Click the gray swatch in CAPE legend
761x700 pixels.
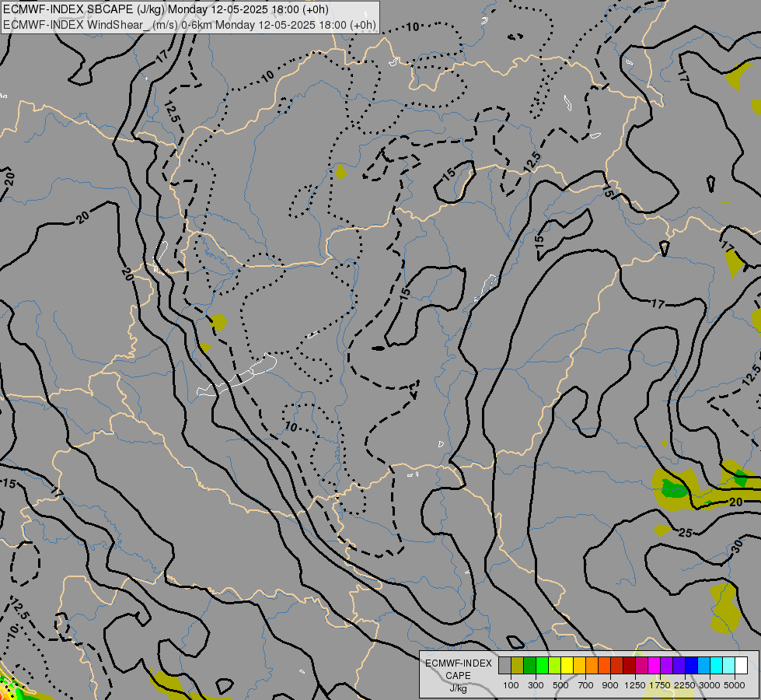point(504,666)
